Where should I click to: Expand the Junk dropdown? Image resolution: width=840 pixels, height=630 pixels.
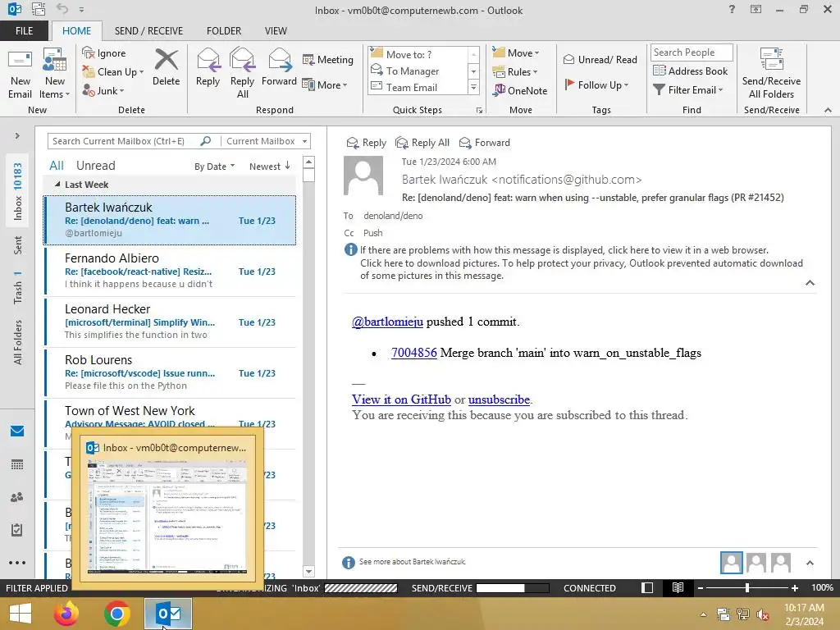[x=121, y=91]
